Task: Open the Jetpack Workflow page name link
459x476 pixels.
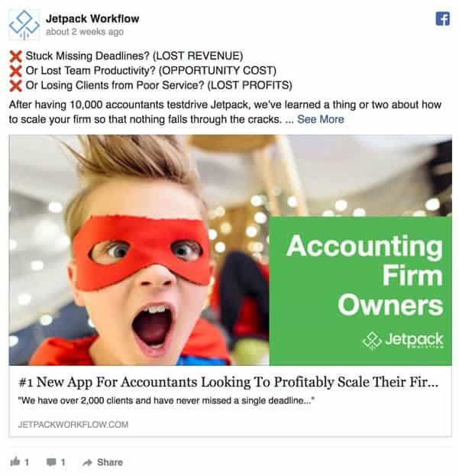Action: 92,18
